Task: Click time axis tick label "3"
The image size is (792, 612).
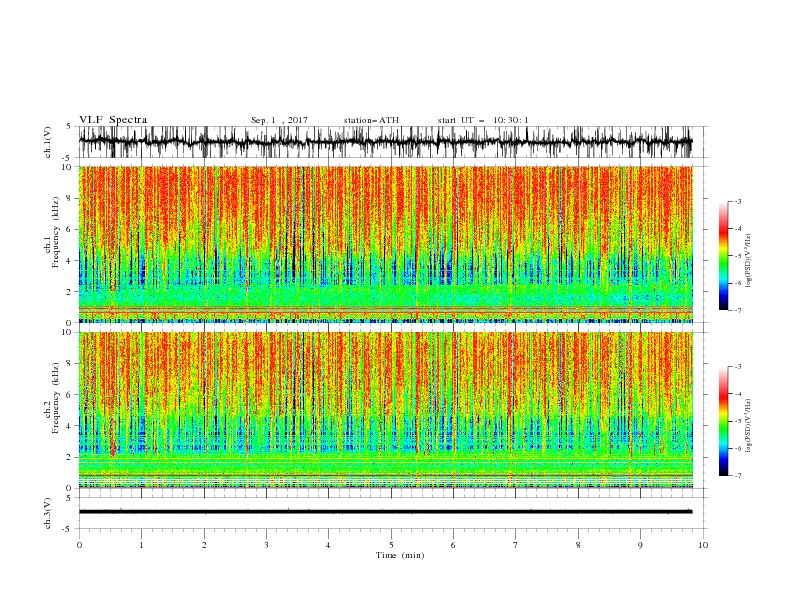Action: (x=266, y=545)
